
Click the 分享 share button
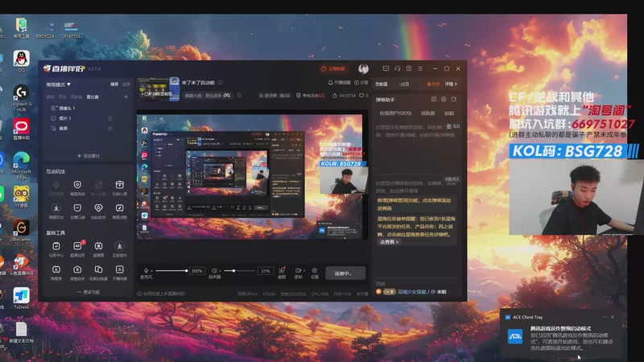click(361, 83)
